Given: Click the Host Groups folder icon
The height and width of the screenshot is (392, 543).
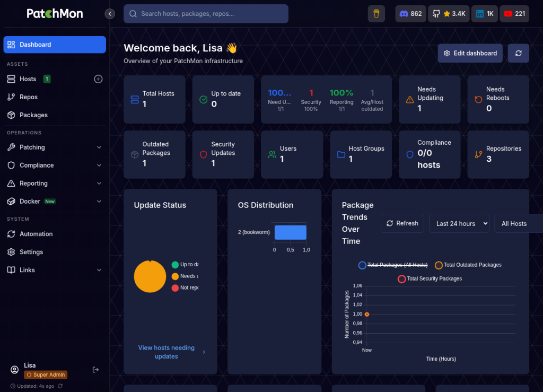Looking at the screenshot, I should (x=341, y=154).
